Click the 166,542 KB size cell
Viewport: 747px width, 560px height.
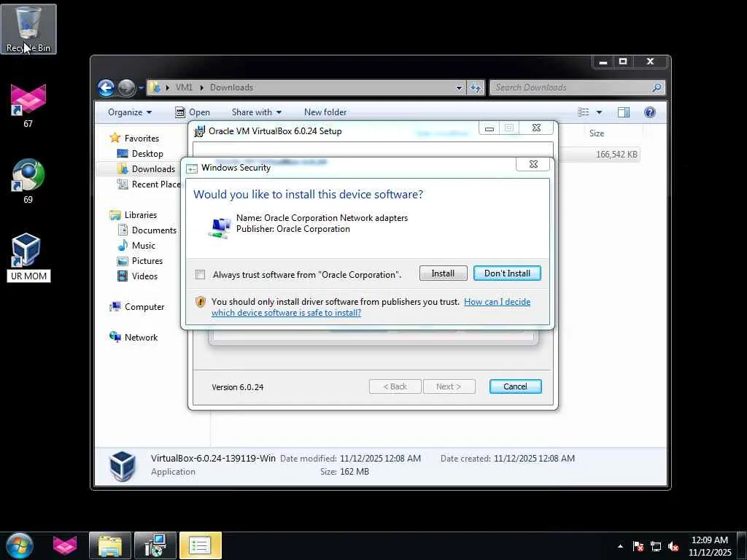pyautogui.click(x=616, y=155)
